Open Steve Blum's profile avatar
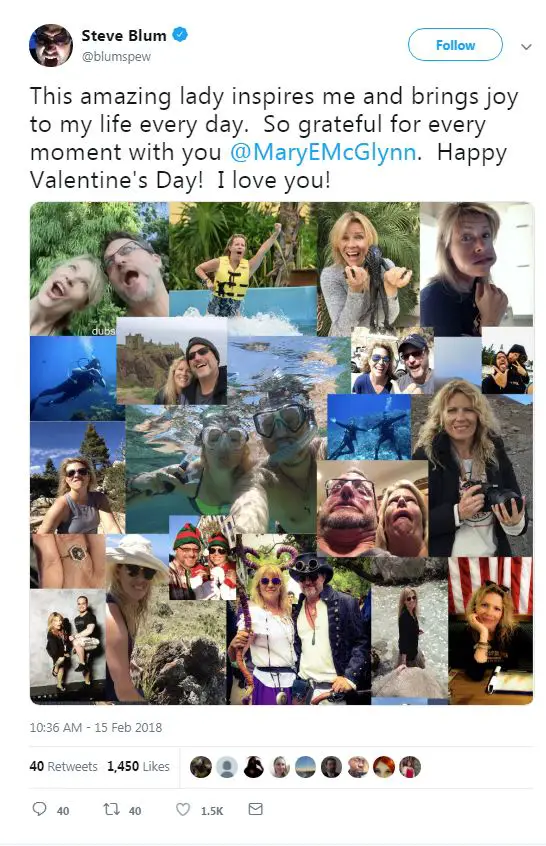This screenshot has height=846, width=546. tap(51, 45)
